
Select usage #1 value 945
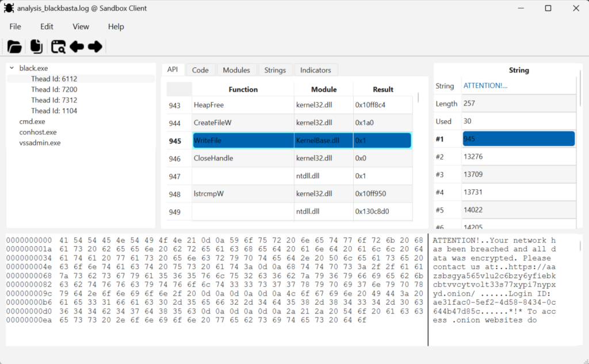pos(519,139)
